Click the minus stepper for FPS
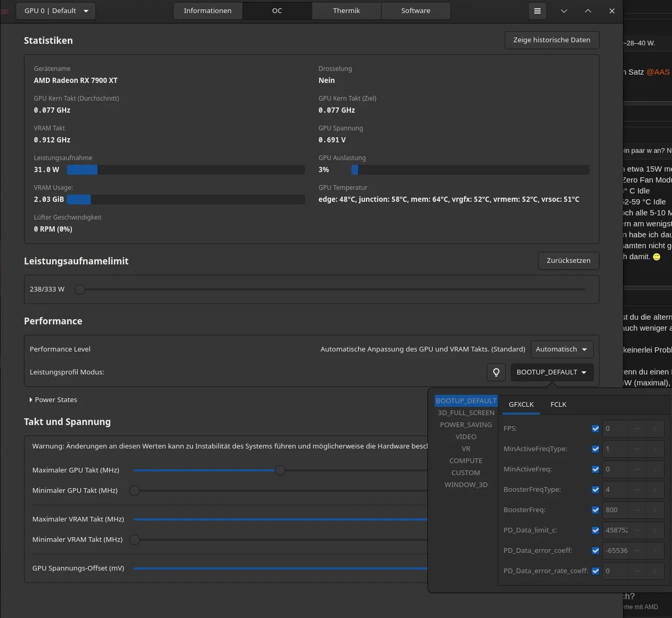Image resolution: width=672 pixels, height=618 pixels. (637, 429)
